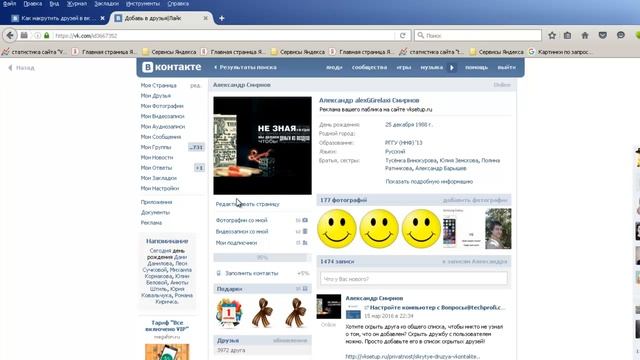Viewport: 640px width, 360px height.
Task: Open Мои Ответы in sidebar
Action: coord(156,168)
